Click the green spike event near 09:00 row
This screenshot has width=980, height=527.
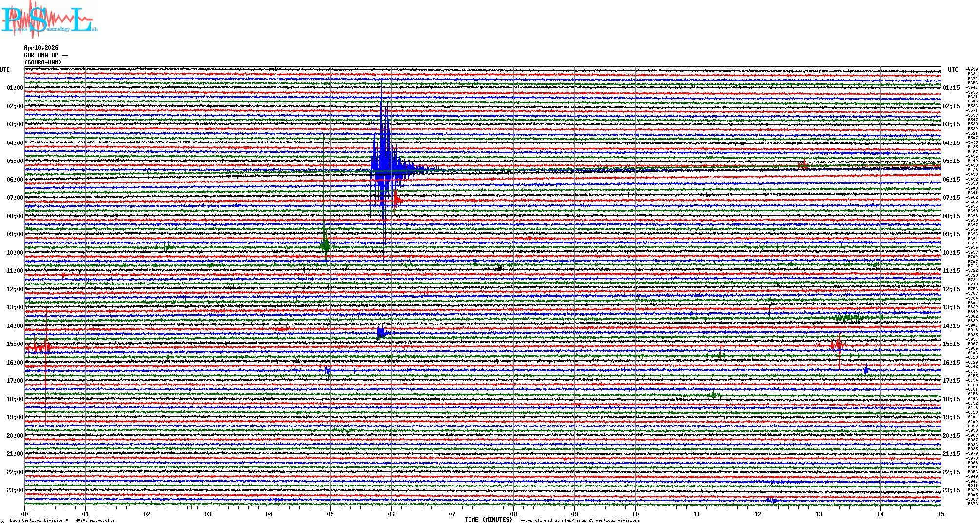326,245
